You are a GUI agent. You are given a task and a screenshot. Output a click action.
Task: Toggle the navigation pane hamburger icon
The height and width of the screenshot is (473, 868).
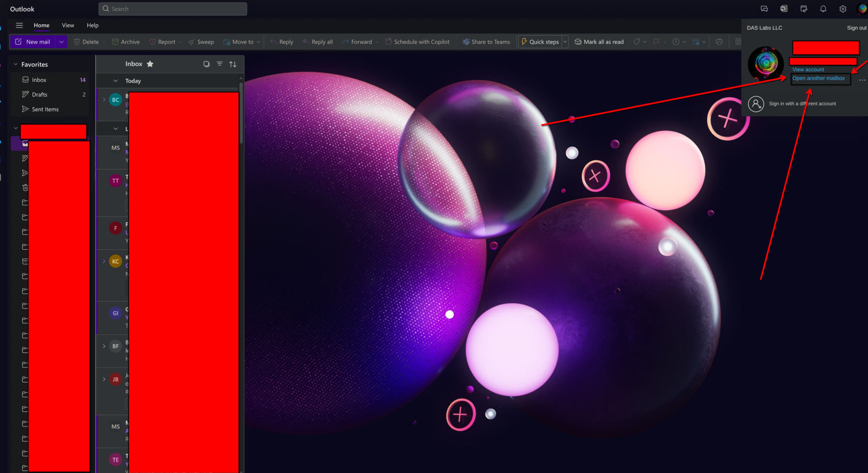[x=19, y=25]
